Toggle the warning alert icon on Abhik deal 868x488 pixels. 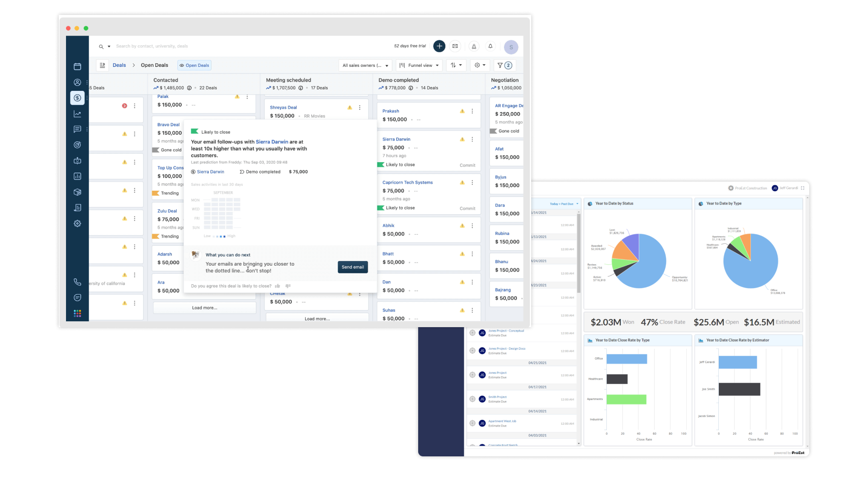(462, 225)
